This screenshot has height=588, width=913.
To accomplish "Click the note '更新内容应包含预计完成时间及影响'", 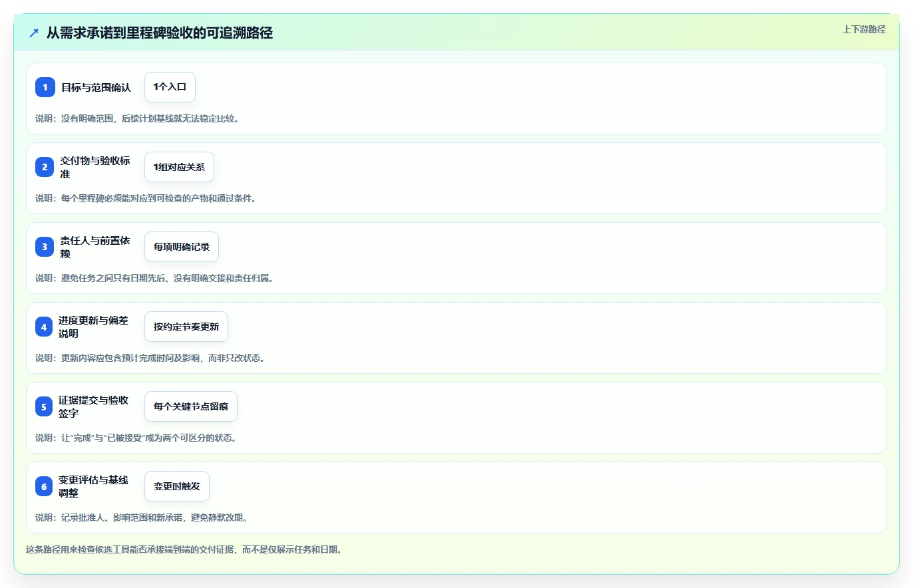I will (150, 358).
